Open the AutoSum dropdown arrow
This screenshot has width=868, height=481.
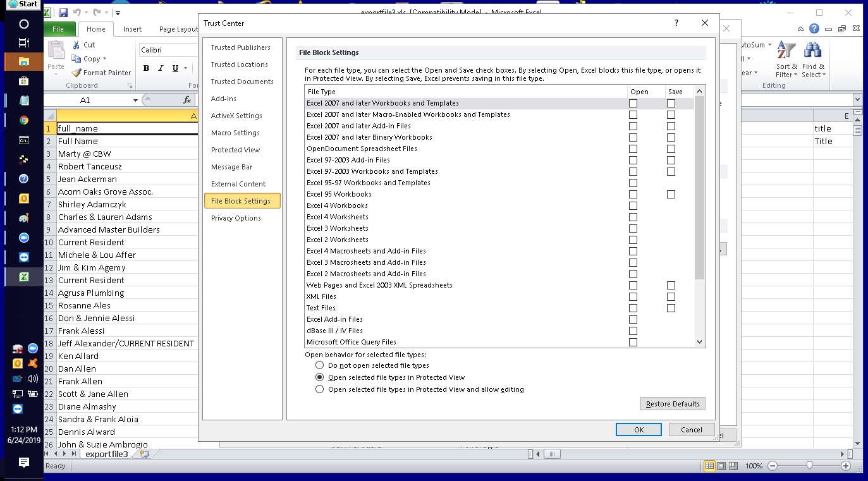(769, 45)
